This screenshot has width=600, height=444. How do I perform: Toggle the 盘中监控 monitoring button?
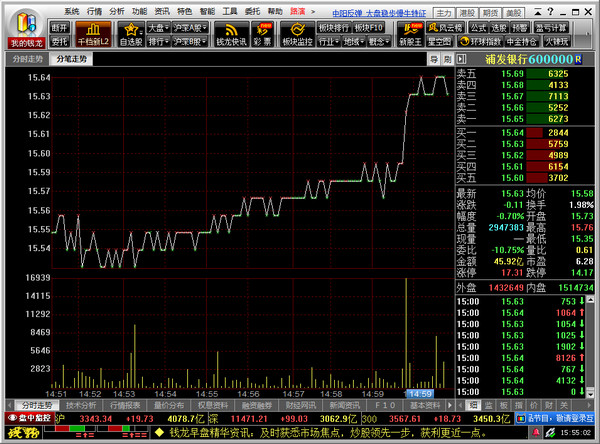[x=30, y=418]
